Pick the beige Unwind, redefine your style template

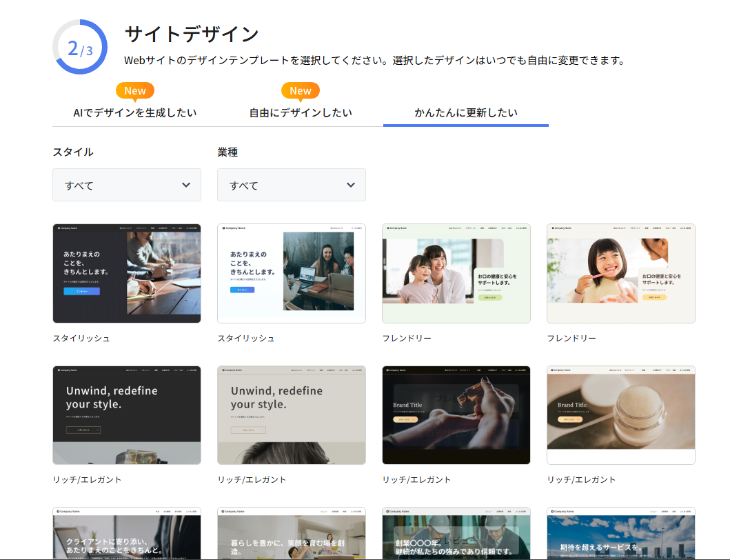click(x=291, y=415)
